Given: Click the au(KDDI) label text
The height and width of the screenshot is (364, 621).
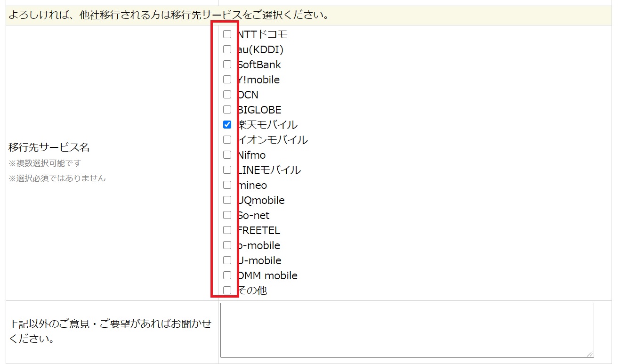Looking at the screenshot, I should pos(260,49).
